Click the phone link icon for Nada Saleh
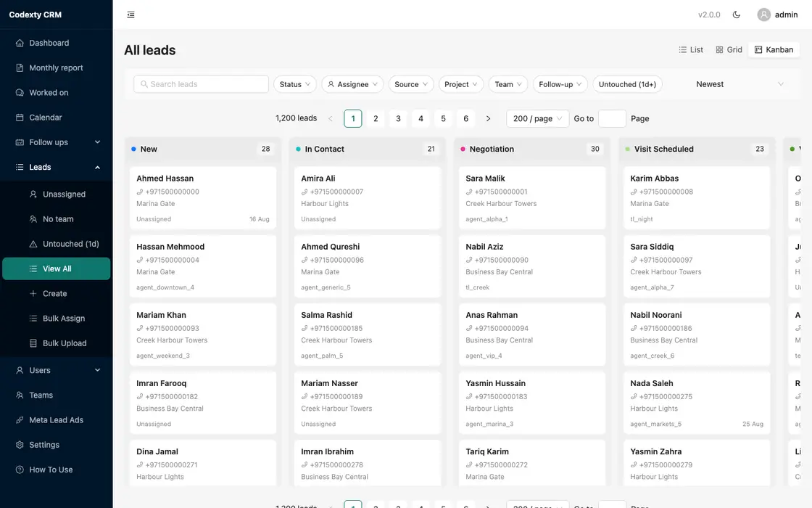Image resolution: width=812 pixels, height=508 pixels. pyautogui.click(x=634, y=396)
